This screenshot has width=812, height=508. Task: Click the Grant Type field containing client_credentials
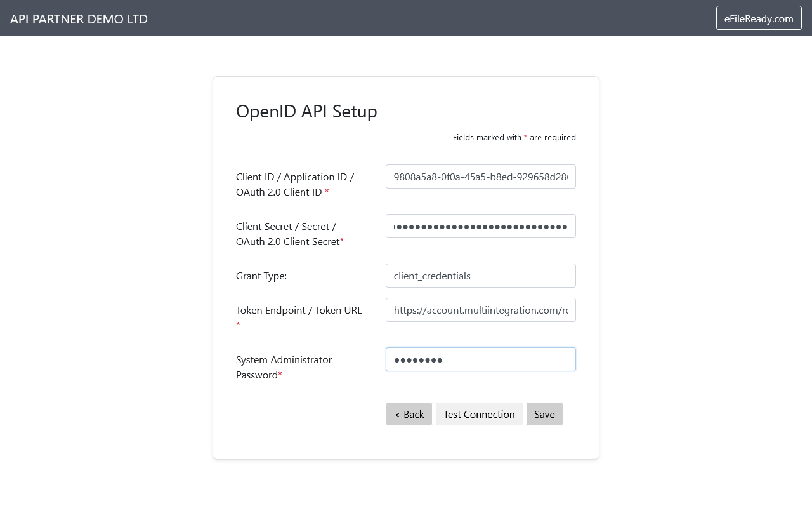point(480,276)
